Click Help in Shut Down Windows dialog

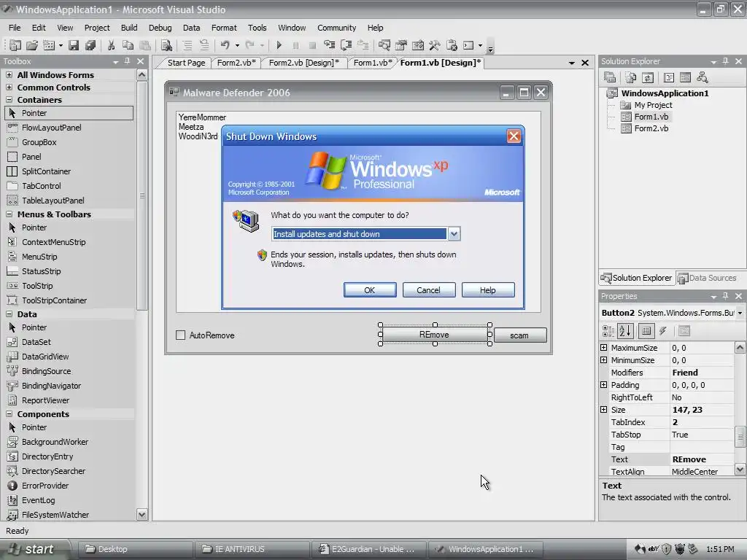(x=488, y=290)
